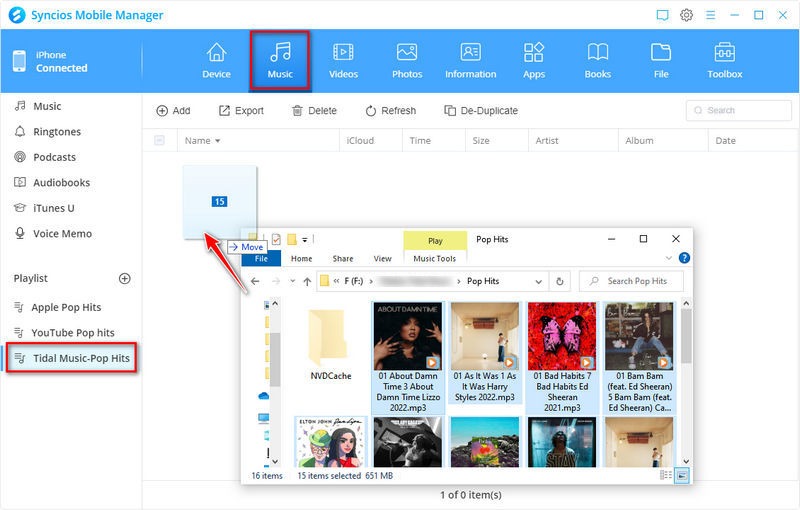
Task: Click the Play contextual tab in Explorer
Action: click(435, 241)
